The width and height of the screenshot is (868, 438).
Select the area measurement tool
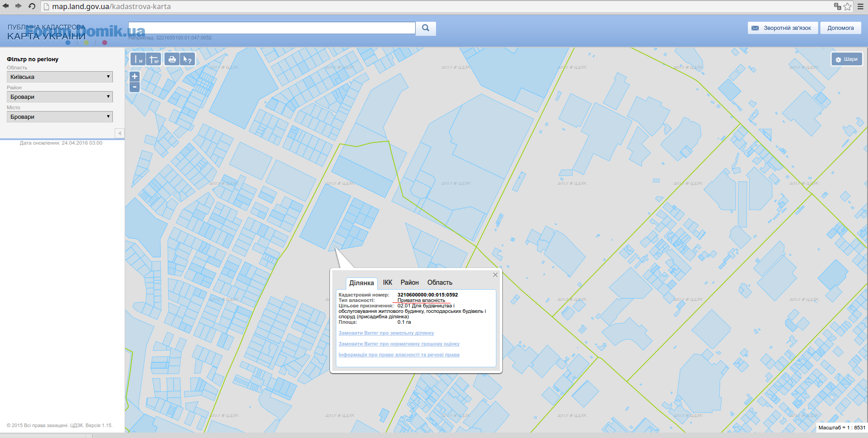pyautogui.click(x=154, y=59)
